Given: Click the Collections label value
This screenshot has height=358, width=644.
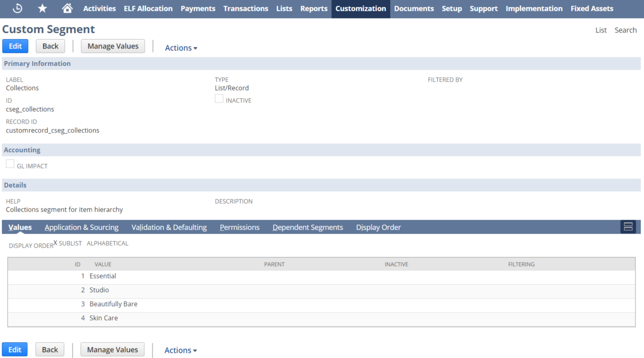Looking at the screenshot, I should (22, 88).
